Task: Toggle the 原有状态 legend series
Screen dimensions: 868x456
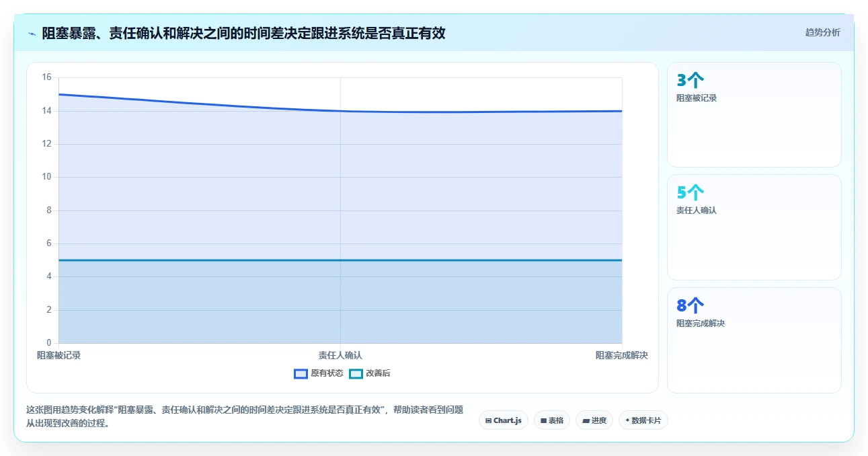Action: pos(319,373)
